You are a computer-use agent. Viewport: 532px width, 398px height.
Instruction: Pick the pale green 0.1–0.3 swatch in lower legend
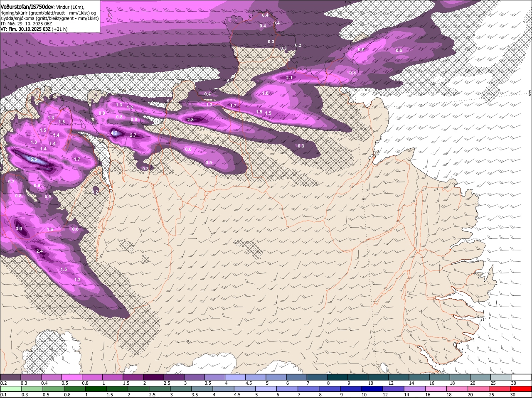[10, 389]
